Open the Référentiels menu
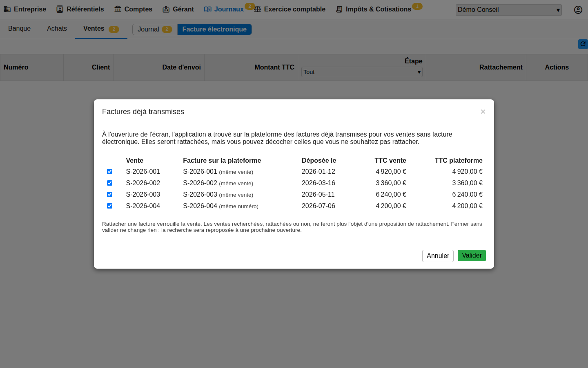Viewport: 588px width, 368px height. (x=80, y=9)
